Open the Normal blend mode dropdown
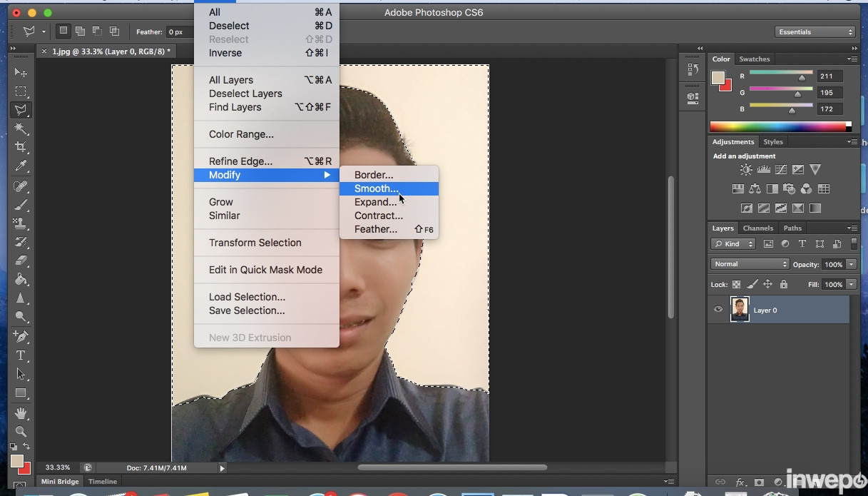This screenshot has height=496, width=868. tap(750, 264)
